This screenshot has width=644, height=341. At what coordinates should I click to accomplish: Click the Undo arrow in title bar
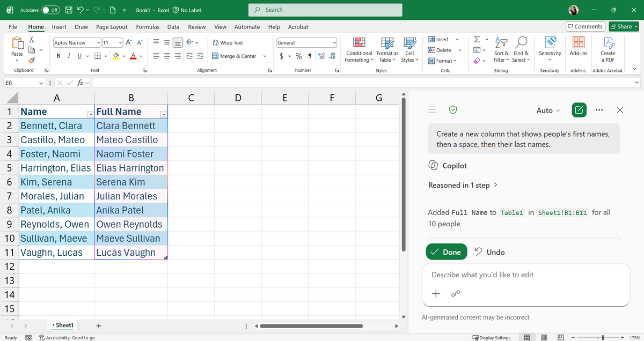[82, 10]
